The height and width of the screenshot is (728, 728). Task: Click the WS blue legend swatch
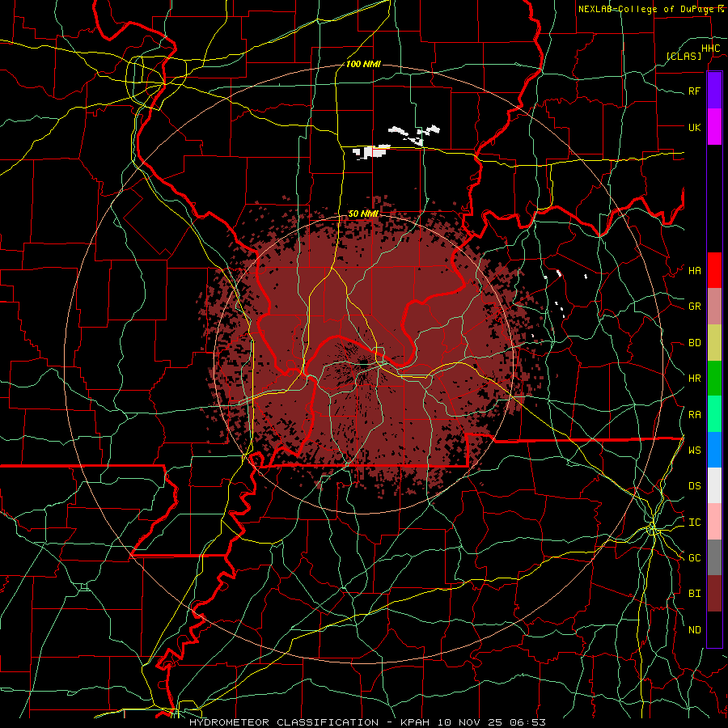click(x=714, y=450)
